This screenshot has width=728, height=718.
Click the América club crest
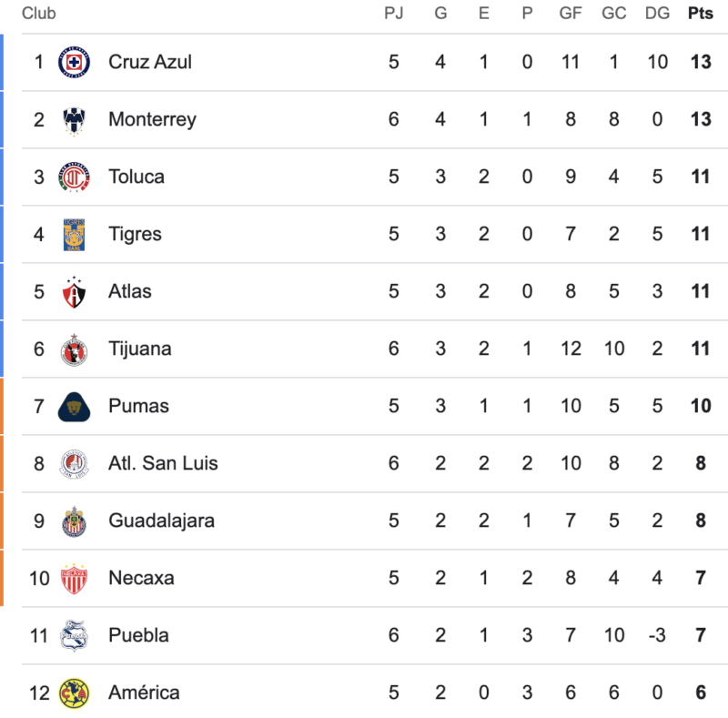pyautogui.click(x=74, y=693)
